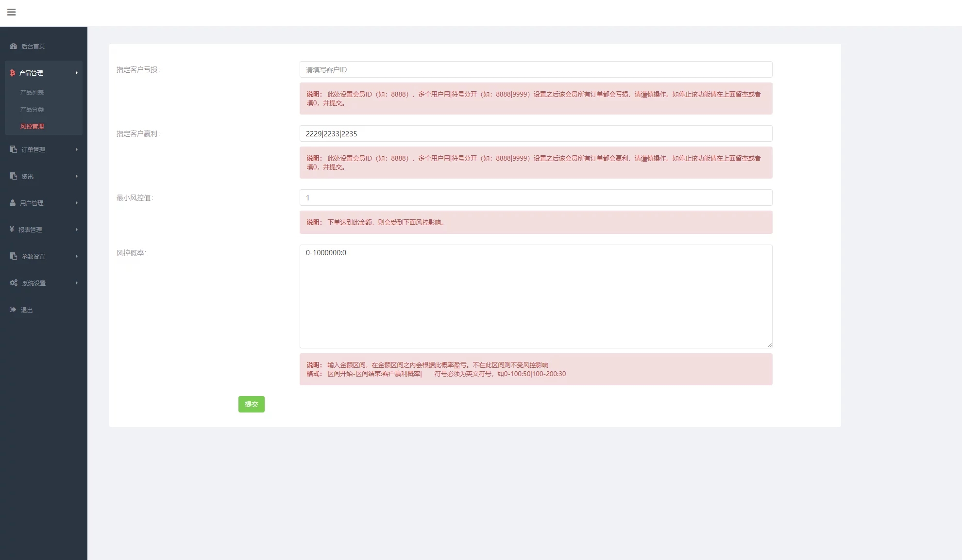
Task: Select the 风控管理 submenu item
Action: coord(32,126)
